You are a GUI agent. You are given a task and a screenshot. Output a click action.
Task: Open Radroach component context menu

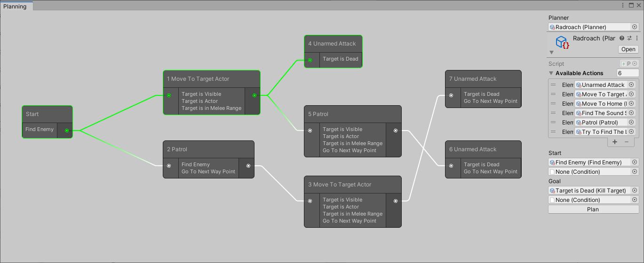pyautogui.click(x=636, y=39)
